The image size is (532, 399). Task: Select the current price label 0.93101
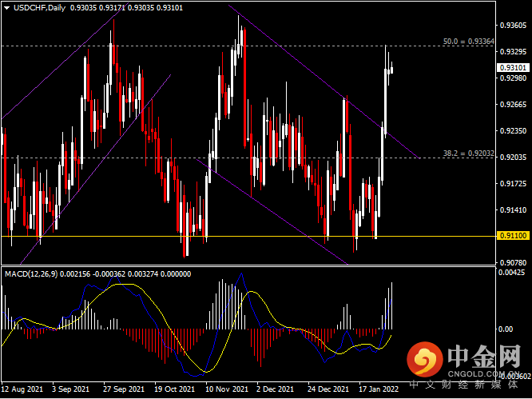[513, 68]
